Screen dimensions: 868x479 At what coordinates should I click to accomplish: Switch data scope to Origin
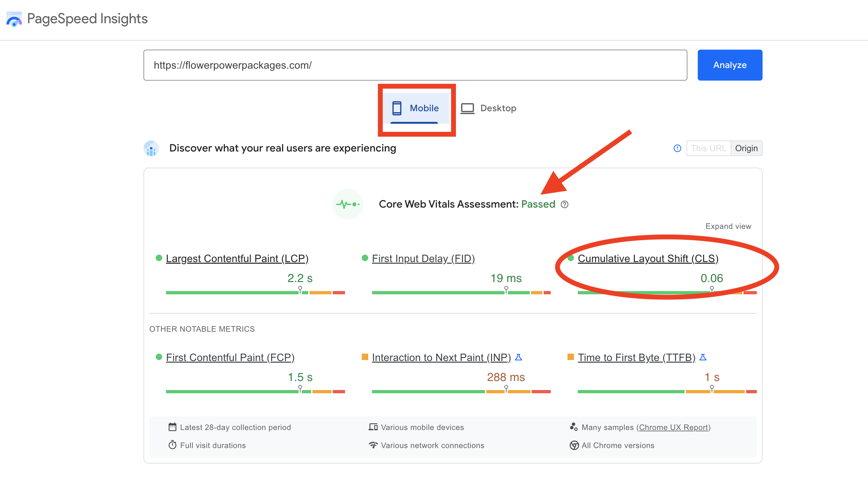click(x=746, y=148)
